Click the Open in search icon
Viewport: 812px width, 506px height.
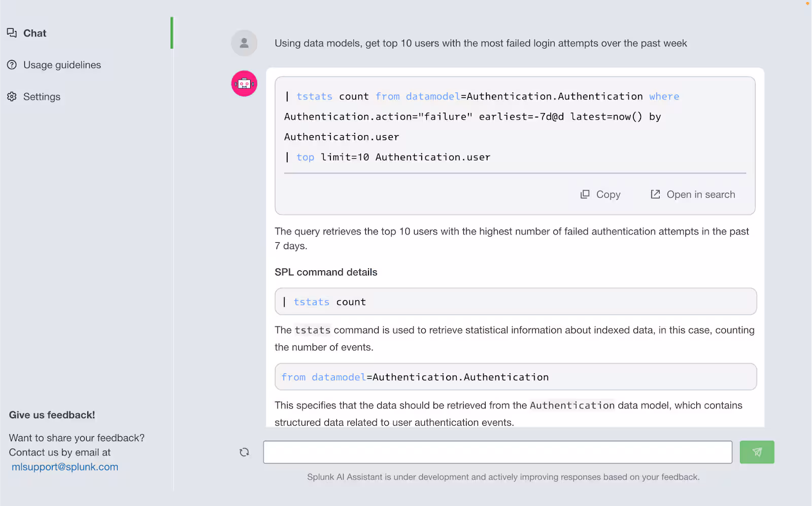click(655, 194)
